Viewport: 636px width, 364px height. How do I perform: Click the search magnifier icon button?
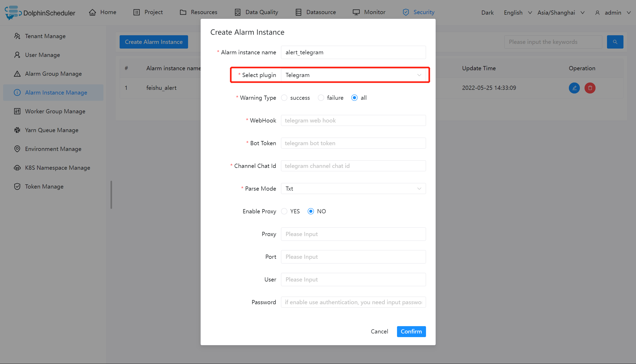pyautogui.click(x=615, y=42)
